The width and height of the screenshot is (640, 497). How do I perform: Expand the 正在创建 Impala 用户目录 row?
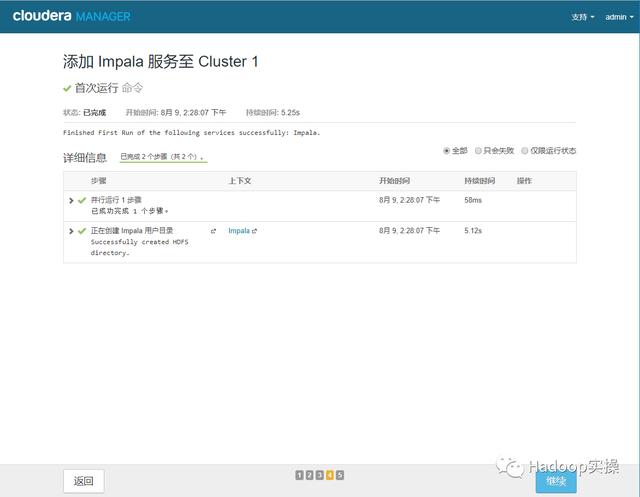pos(71,231)
